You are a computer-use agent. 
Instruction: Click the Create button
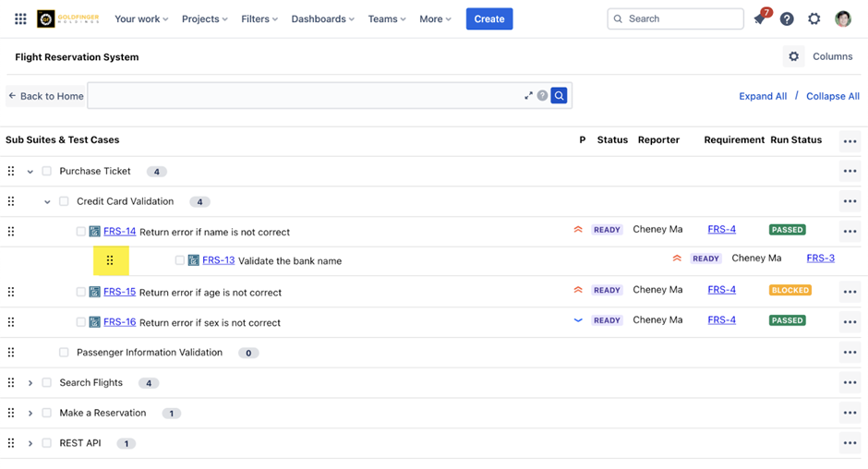488,18
